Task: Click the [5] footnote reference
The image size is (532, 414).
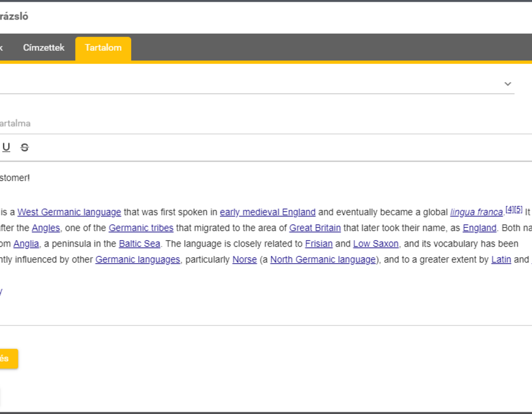Action: point(518,209)
